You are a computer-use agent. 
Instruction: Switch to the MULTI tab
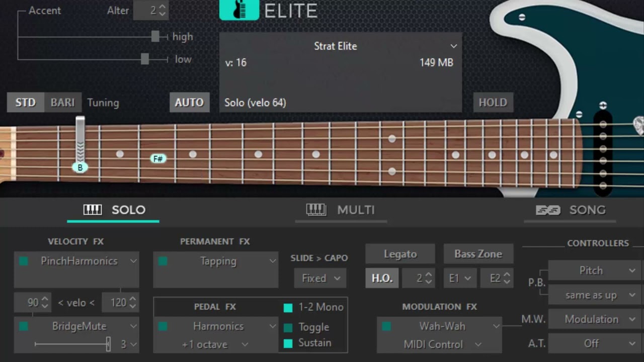(x=341, y=210)
